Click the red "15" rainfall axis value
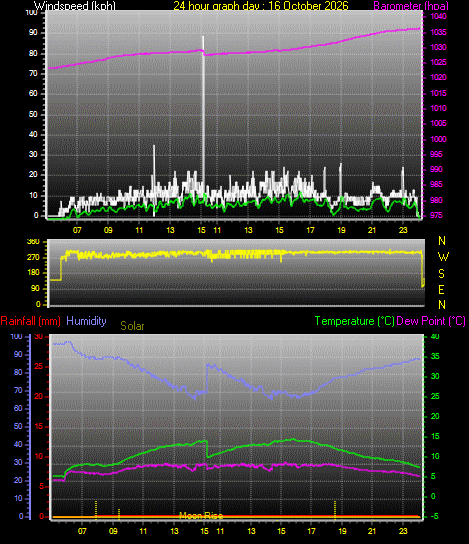Screen dimensions: 469x544 click(39, 426)
